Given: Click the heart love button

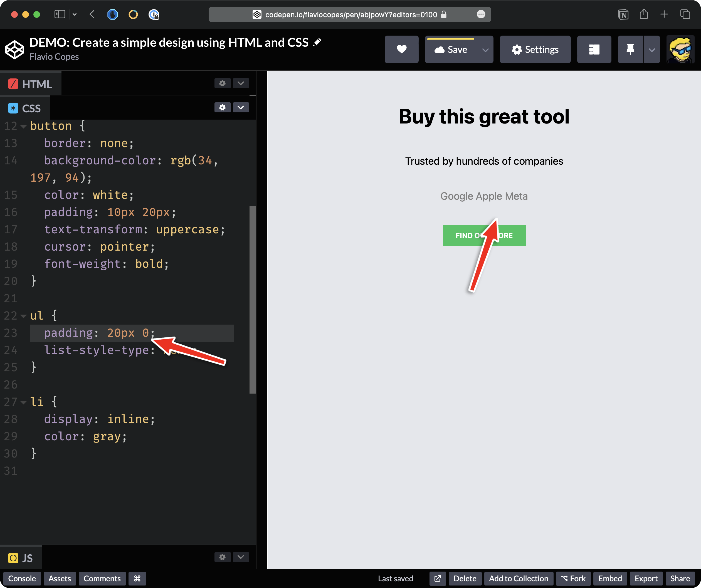Looking at the screenshot, I should coord(401,50).
